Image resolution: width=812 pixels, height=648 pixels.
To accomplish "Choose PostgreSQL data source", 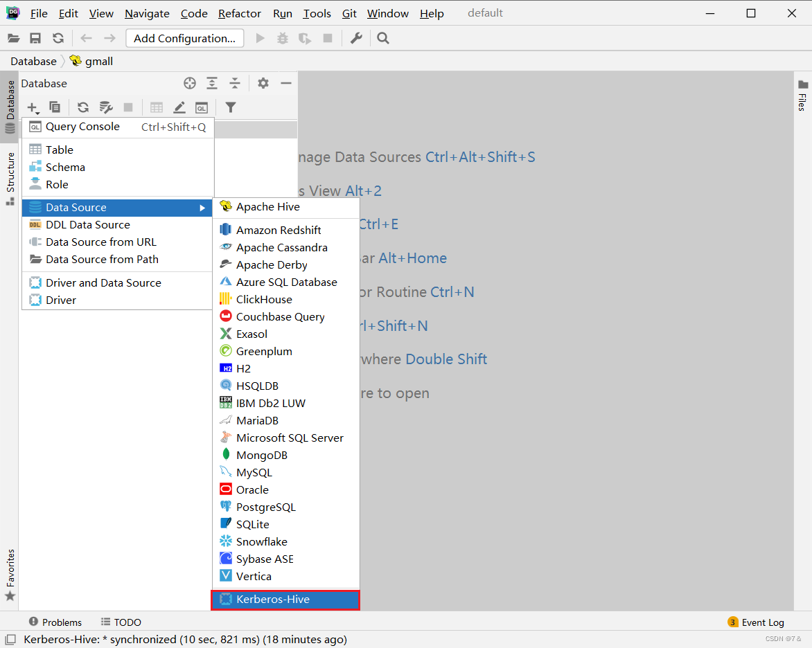I will 286,507.
